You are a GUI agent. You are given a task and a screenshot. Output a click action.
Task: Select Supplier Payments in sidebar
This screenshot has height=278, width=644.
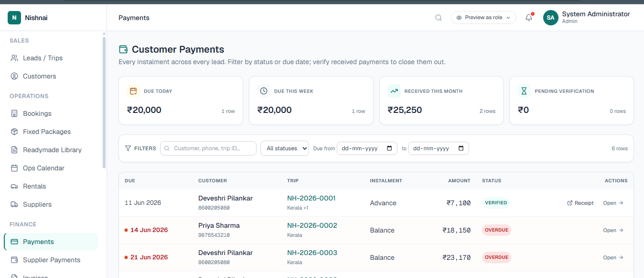click(51, 260)
